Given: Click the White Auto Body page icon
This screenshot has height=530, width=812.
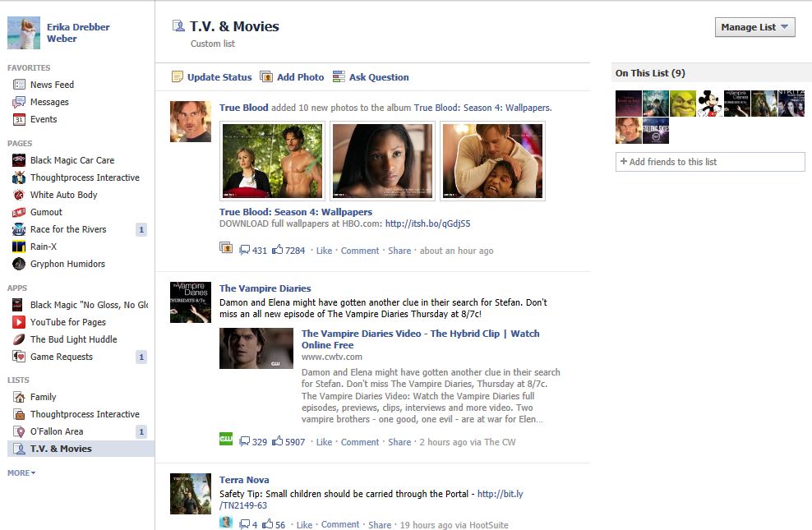Looking at the screenshot, I should click(x=19, y=195).
